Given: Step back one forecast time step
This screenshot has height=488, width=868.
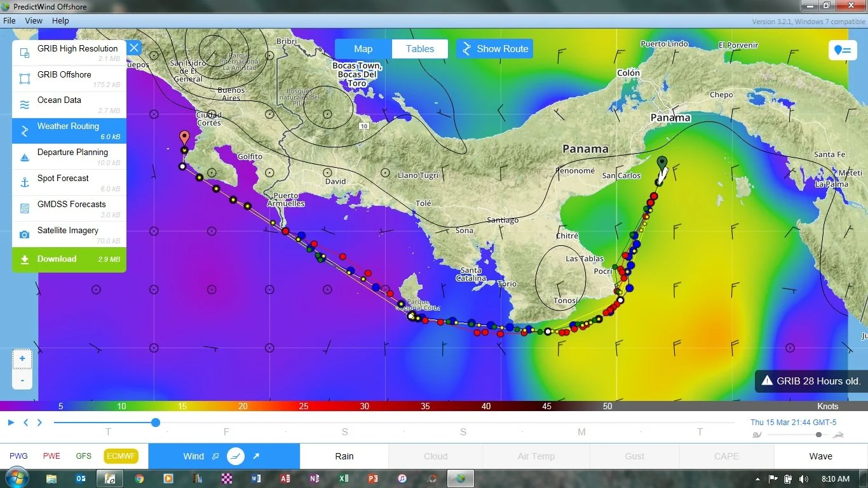Looking at the screenshot, I should coord(26,423).
